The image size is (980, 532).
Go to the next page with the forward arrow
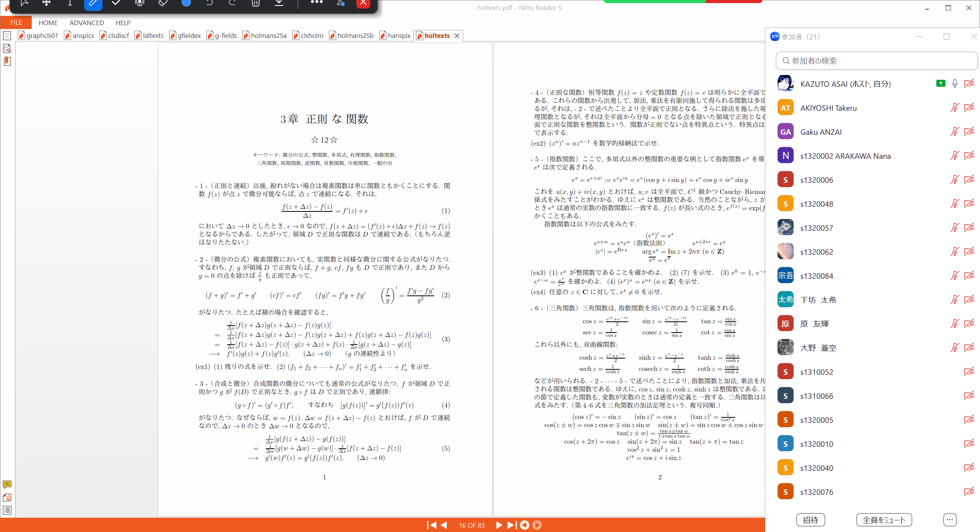(499, 525)
